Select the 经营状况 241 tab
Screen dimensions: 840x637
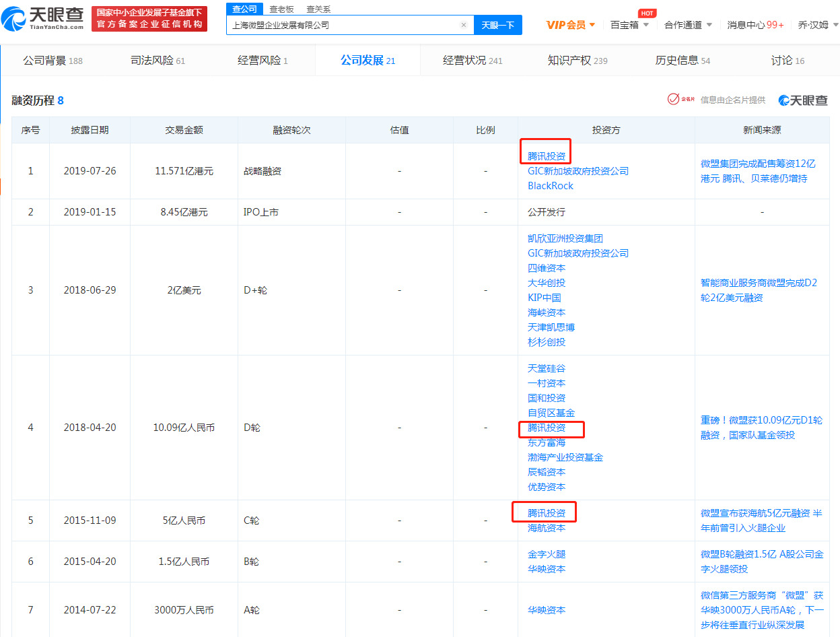pos(473,61)
